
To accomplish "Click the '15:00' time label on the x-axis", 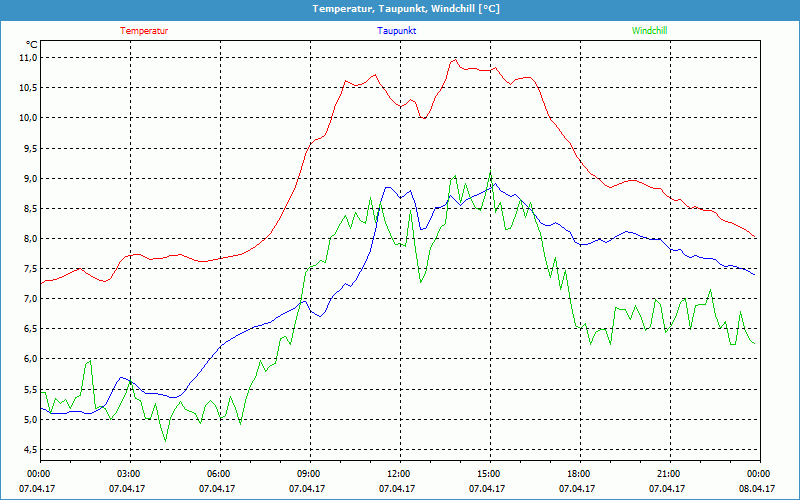I will click(x=490, y=474).
